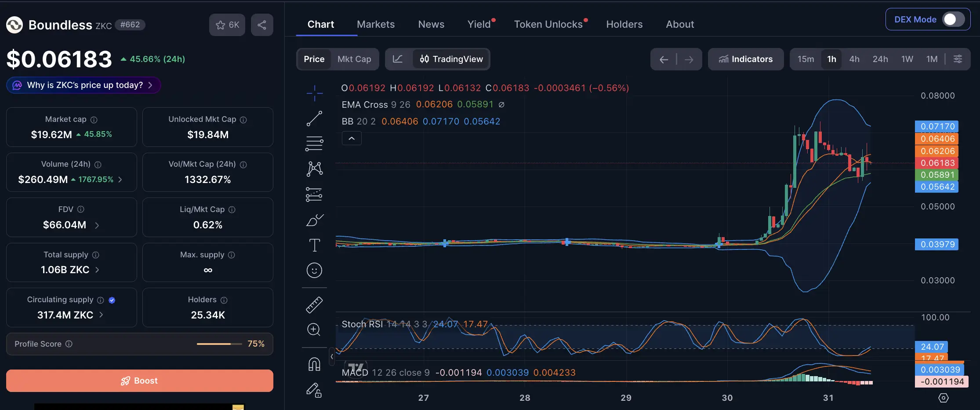The width and height of the screenshot is (980, 410).
Task: Set timeframe to 1W
Action: pyautogui.click(x=907, y=59)
